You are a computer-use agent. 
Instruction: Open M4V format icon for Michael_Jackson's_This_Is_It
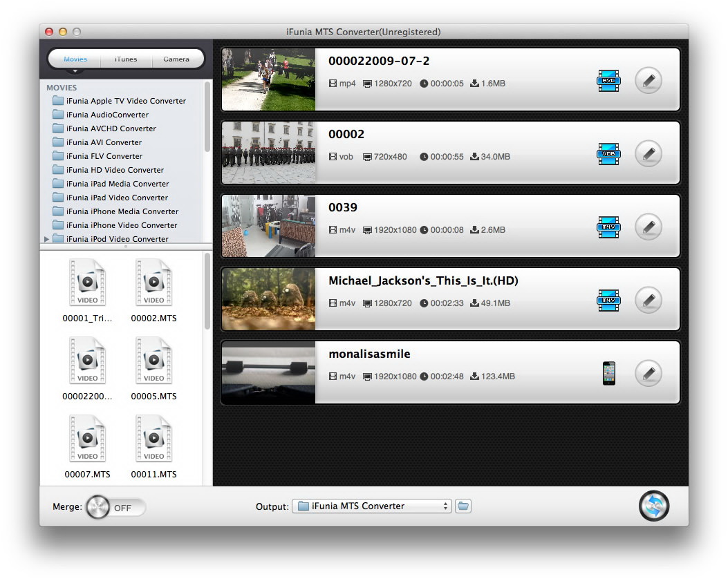point(608,301)
